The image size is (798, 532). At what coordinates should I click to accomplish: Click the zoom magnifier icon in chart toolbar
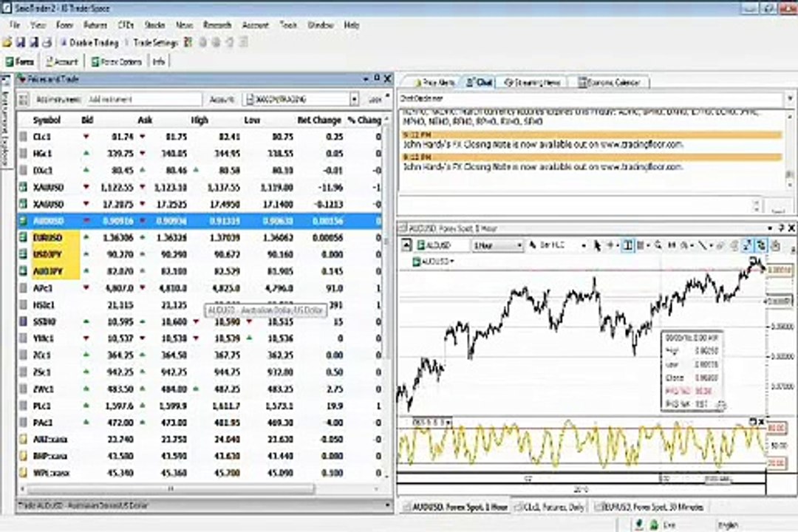658,245
